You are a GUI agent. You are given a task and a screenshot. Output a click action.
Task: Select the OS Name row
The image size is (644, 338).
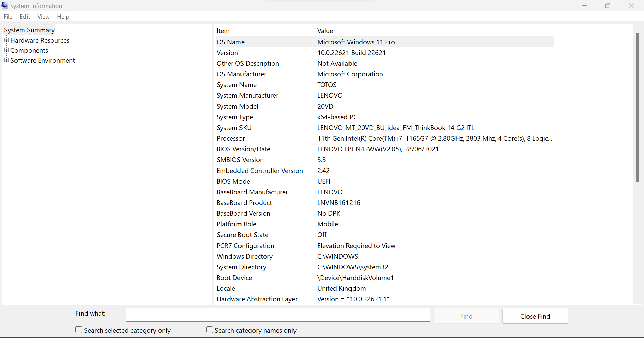click(384, 42)
